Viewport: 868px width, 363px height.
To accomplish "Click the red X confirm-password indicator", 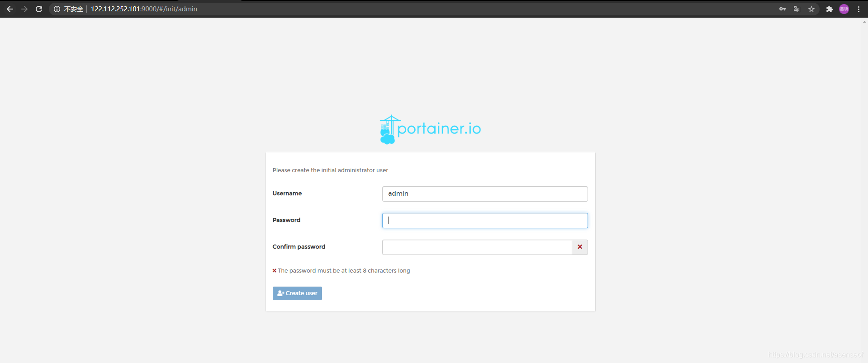I will pos(580,247).
